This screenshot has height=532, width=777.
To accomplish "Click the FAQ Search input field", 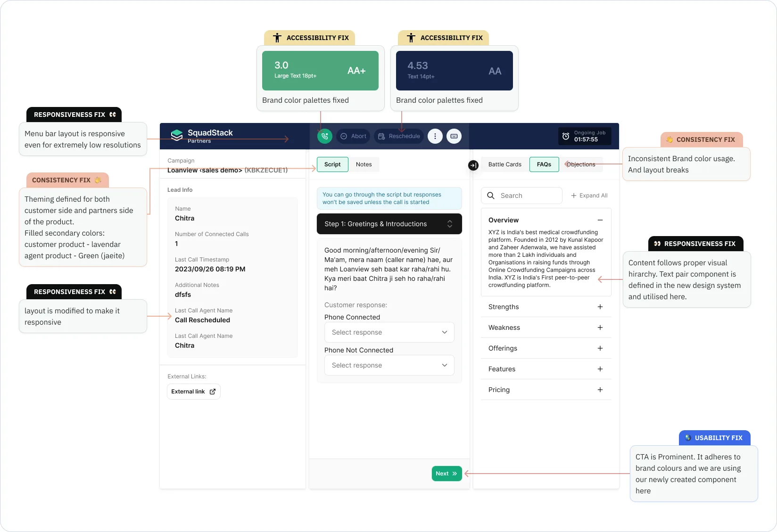I will tap(521, 196).
